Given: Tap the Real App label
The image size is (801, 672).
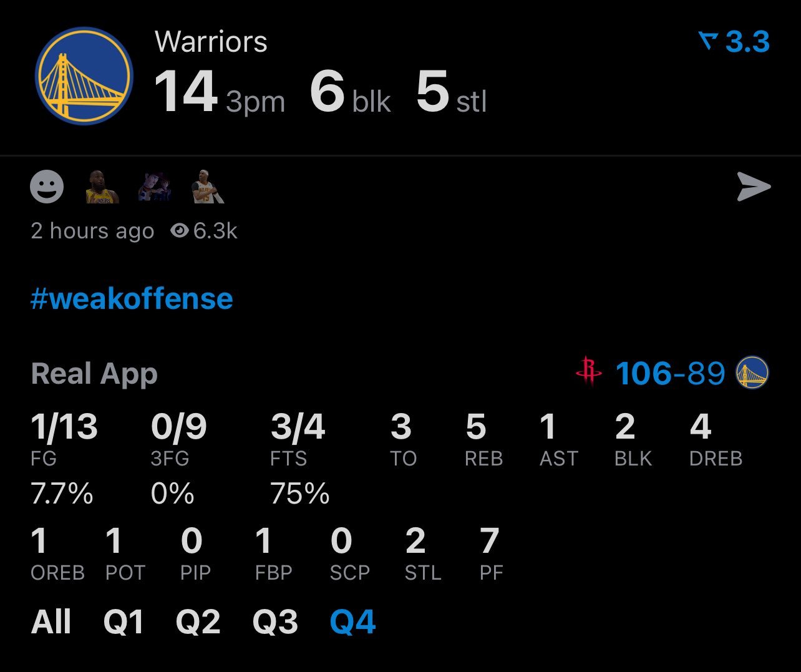Looking at the screenshot, I should point(94,374).
